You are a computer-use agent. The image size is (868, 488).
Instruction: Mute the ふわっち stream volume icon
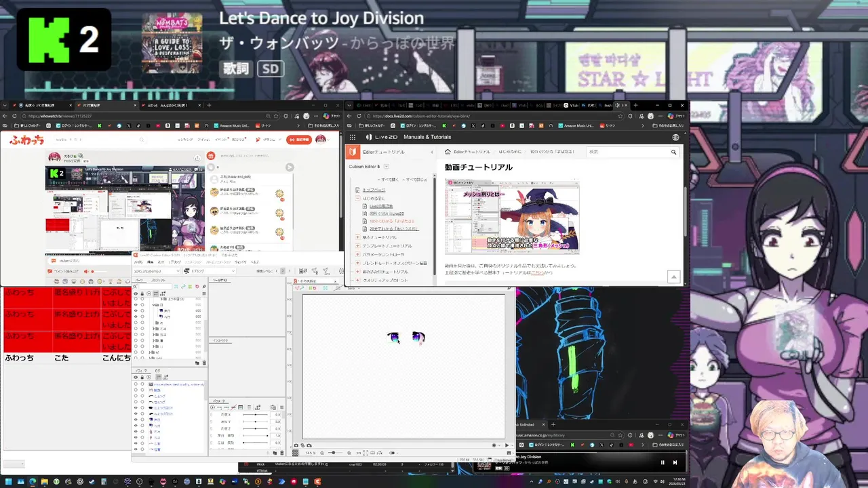(x=86, y=271)
